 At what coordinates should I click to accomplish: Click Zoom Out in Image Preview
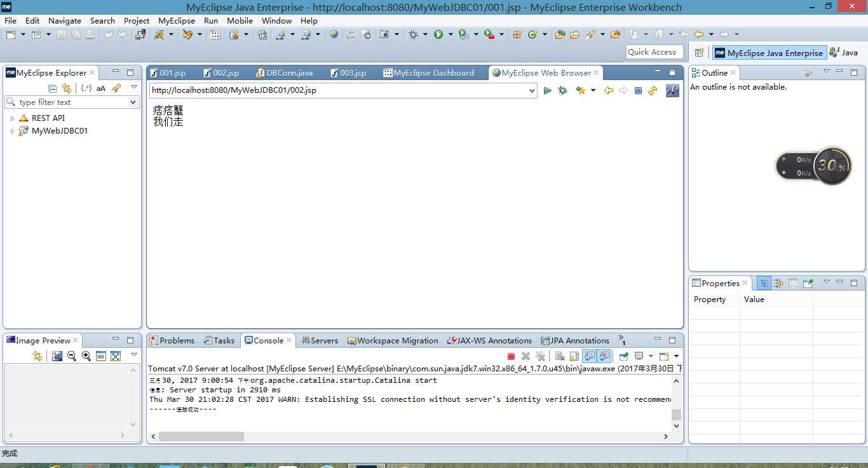pos(71,356)
